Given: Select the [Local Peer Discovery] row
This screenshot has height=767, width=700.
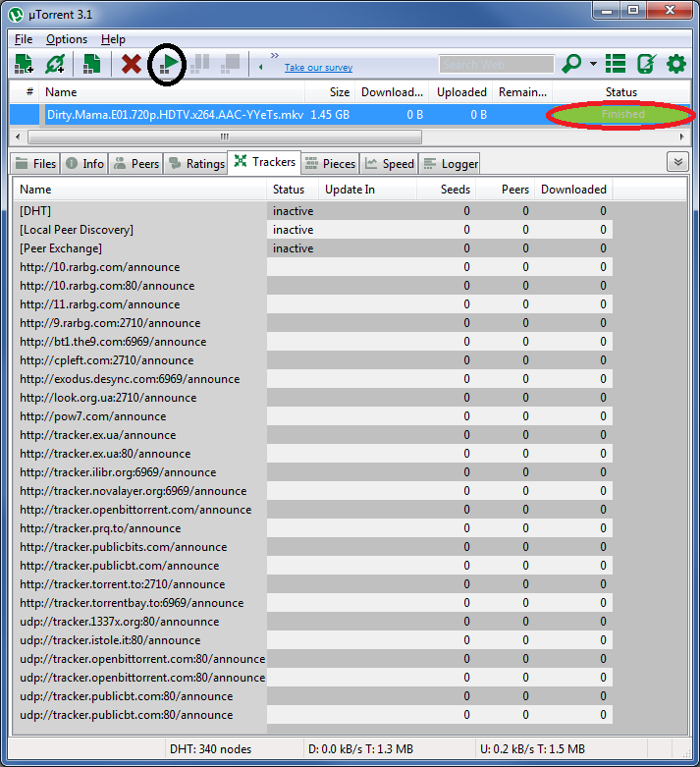Looking at the screenshot, I should (313, 230).
